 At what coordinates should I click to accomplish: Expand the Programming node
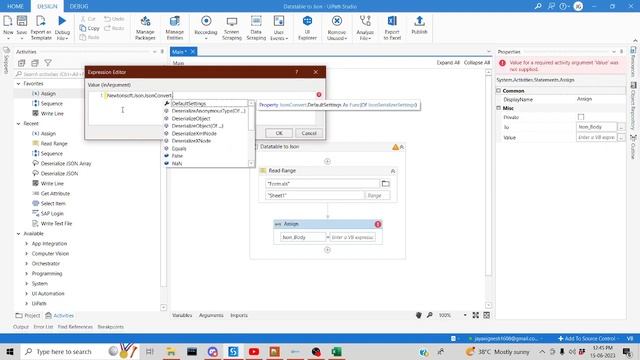click(27, 274)
